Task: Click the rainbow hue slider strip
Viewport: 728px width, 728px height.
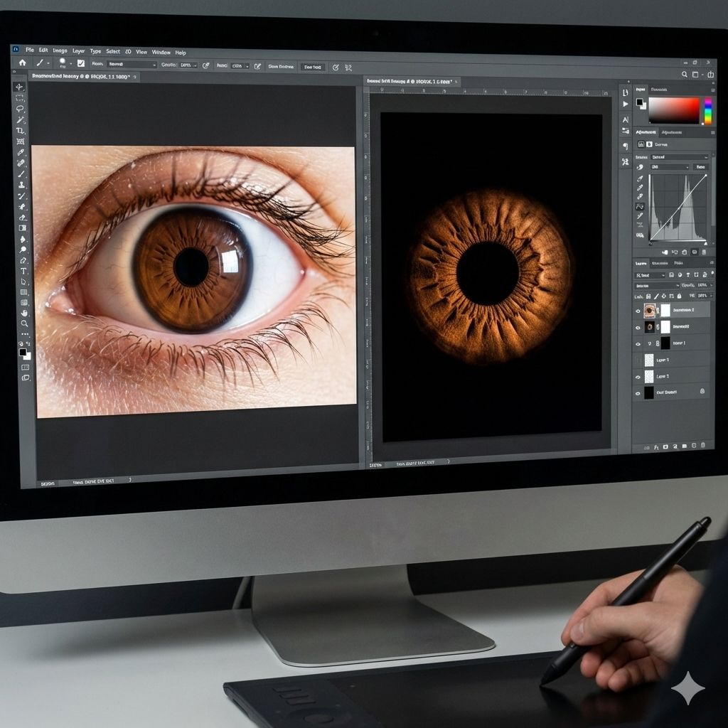Action: coord(707,111)
